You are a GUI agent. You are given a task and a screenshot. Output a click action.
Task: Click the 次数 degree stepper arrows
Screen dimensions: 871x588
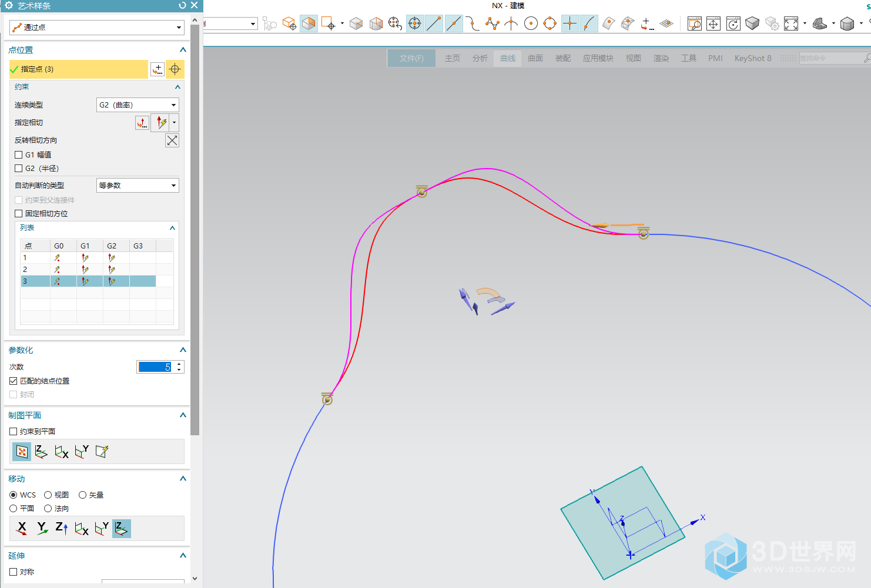pos(179,367)
